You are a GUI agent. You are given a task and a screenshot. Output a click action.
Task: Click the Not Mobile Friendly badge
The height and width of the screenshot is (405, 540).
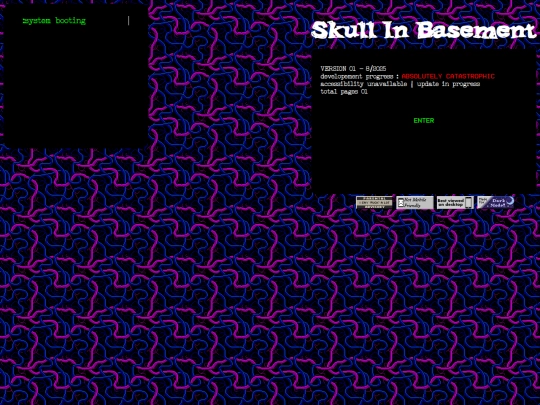415,202
